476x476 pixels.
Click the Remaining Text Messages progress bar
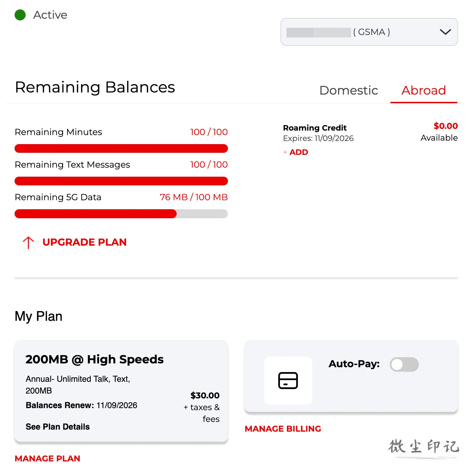121,181
